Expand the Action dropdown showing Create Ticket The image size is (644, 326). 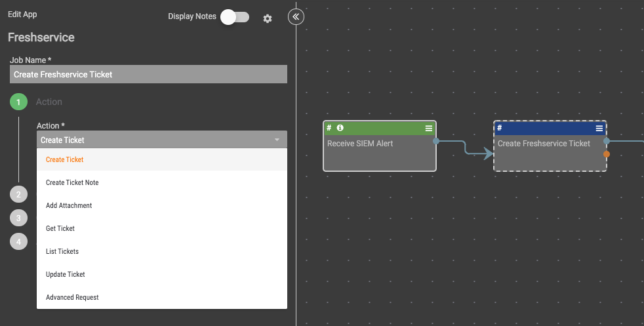pos(162,140)
